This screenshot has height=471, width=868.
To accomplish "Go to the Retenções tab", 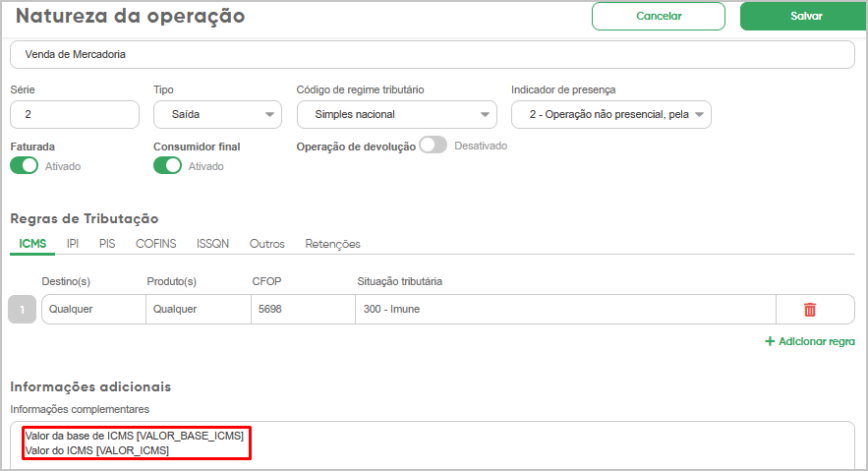I will (332, 244).
